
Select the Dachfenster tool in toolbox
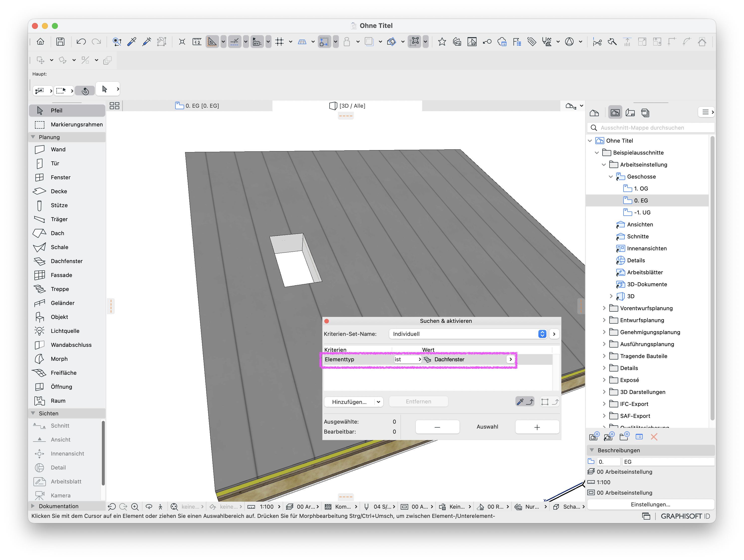click(67, 261)
